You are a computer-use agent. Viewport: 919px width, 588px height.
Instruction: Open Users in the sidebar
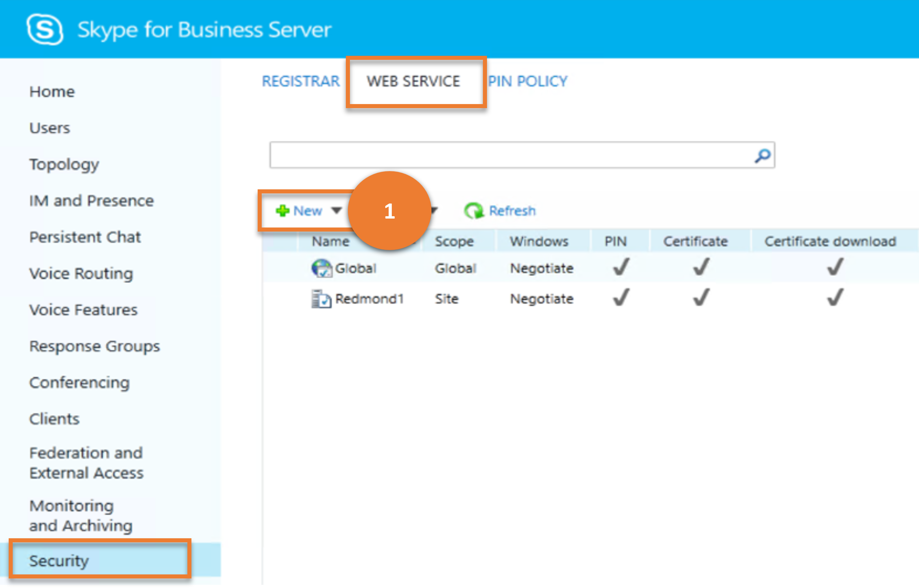50,128
